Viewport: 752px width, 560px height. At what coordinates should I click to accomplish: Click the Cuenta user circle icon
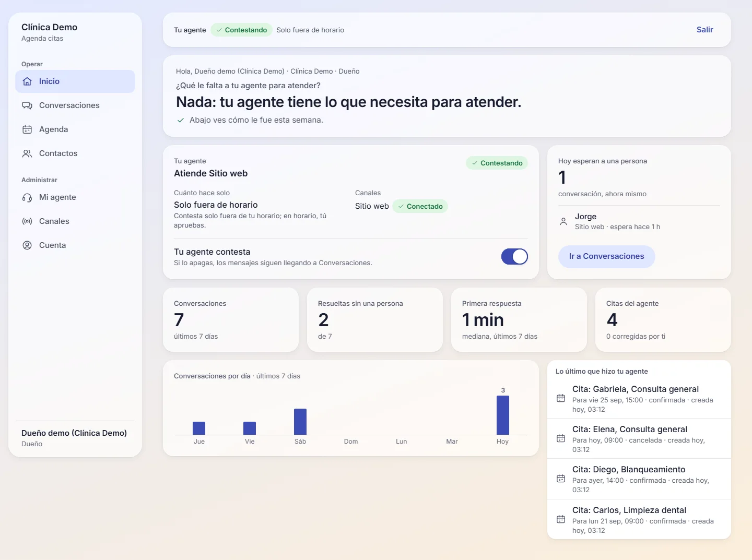pos(27,245)
